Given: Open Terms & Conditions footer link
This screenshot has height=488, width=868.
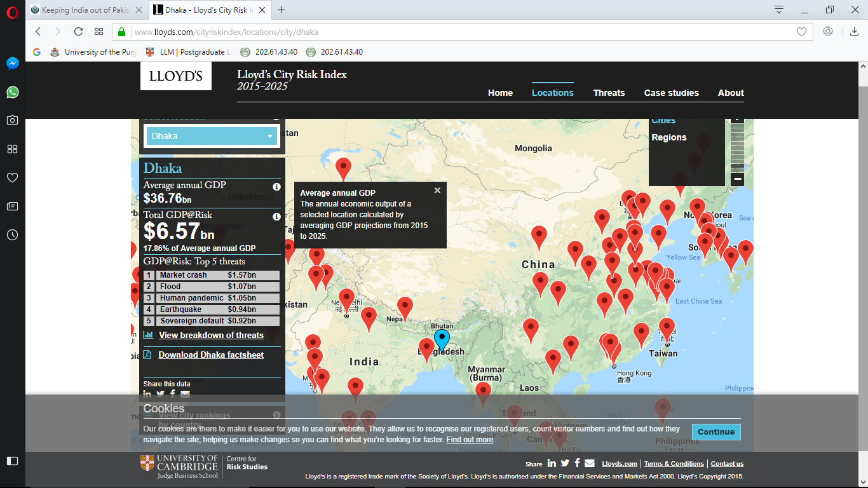Looking at the screenshot, I should [674, 464].
